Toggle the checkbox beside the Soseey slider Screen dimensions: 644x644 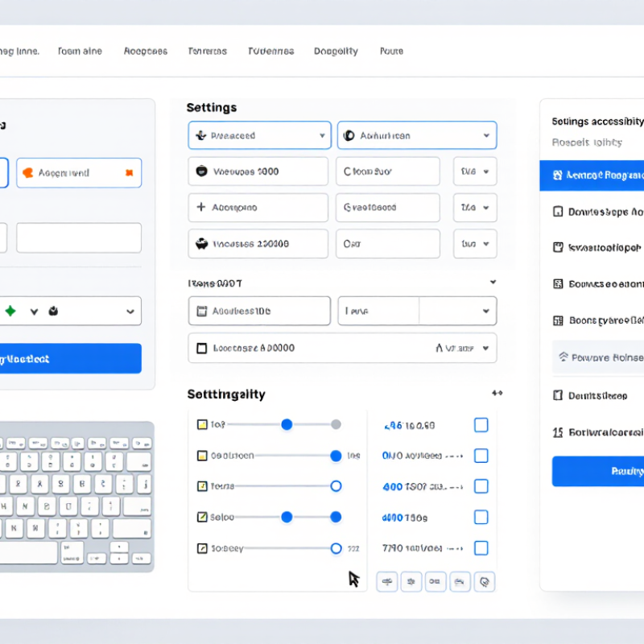(202, 548)
